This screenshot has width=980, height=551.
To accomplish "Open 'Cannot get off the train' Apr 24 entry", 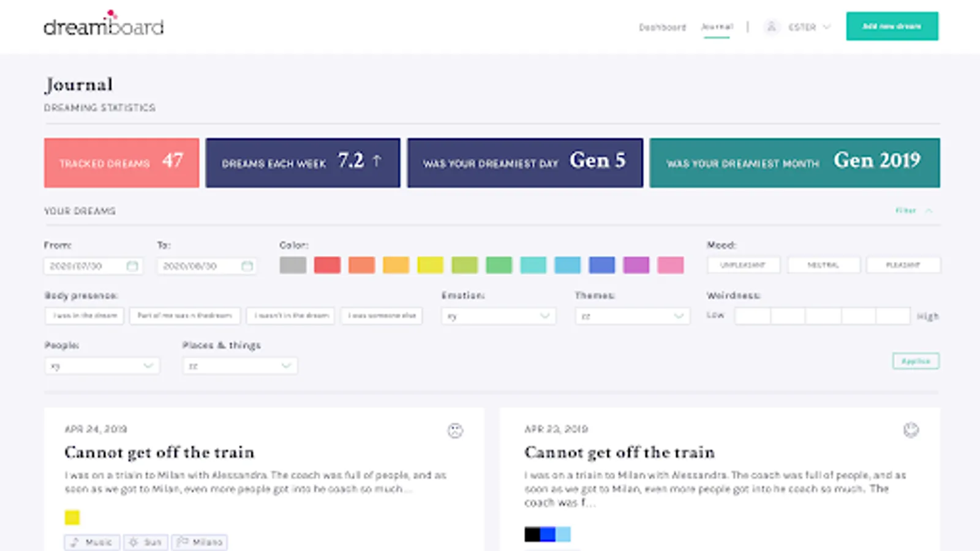I will pyautogui.click(x=159, y=452).
